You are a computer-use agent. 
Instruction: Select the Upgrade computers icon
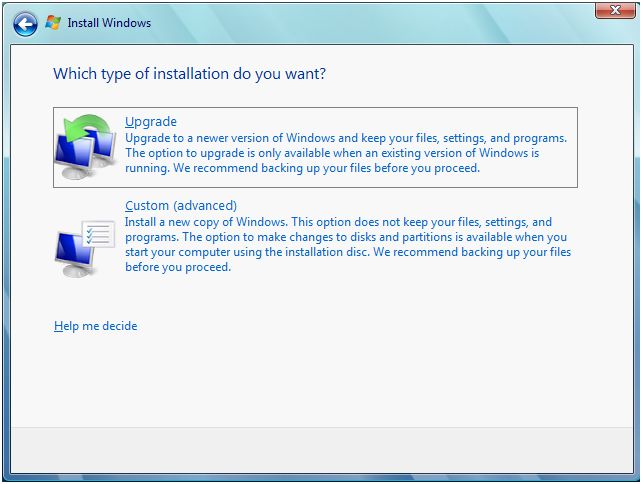coord(85,146)
